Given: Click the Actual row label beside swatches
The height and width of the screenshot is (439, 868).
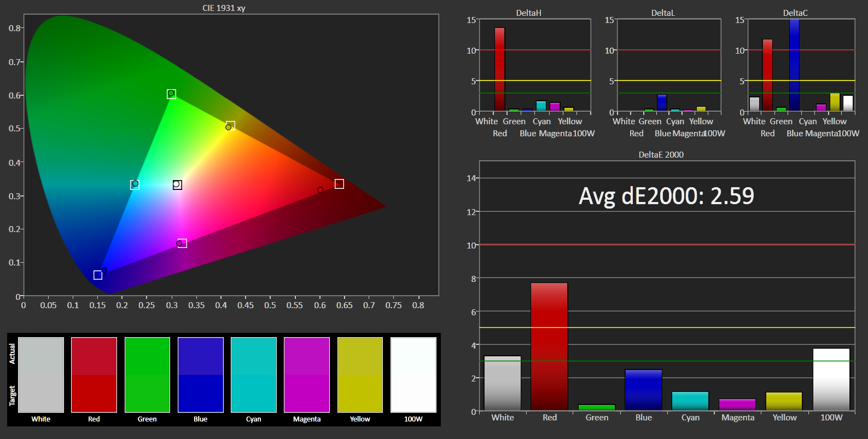Looking at the screenshot, I should click(x=12, y=354).
